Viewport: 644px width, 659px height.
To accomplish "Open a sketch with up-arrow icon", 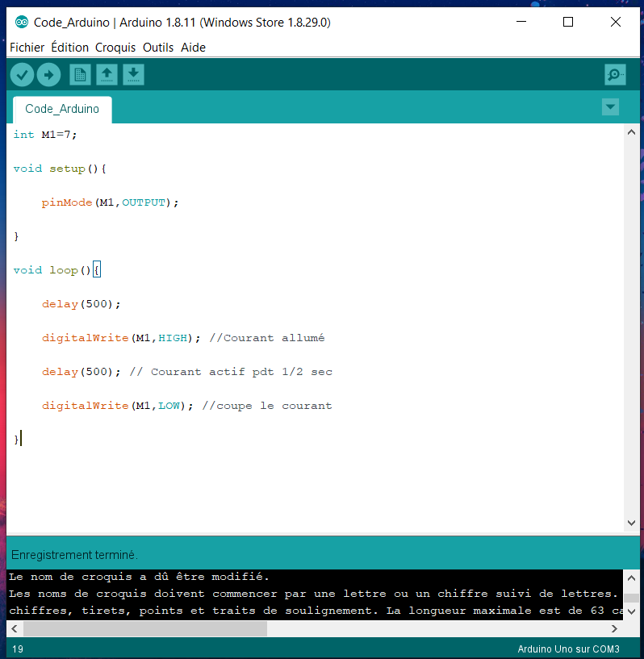I will point(107,75).
